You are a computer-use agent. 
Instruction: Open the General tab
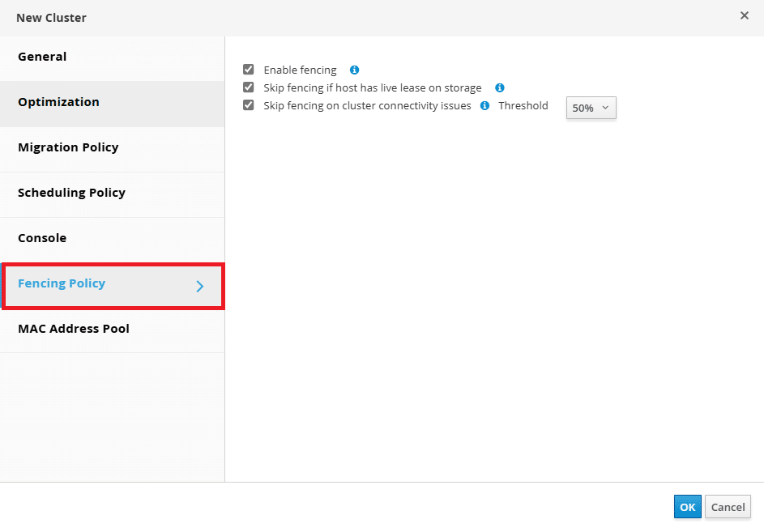click(112, 58)
